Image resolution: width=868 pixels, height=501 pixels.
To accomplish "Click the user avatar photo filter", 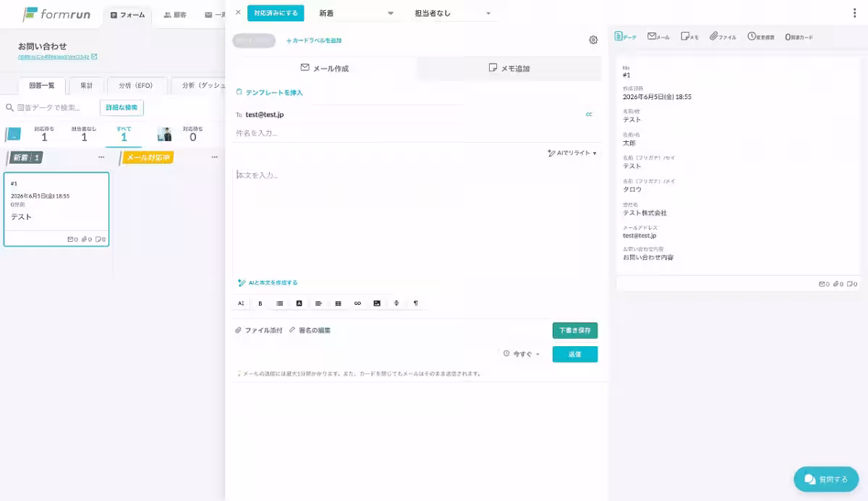I will pos(165,134).
